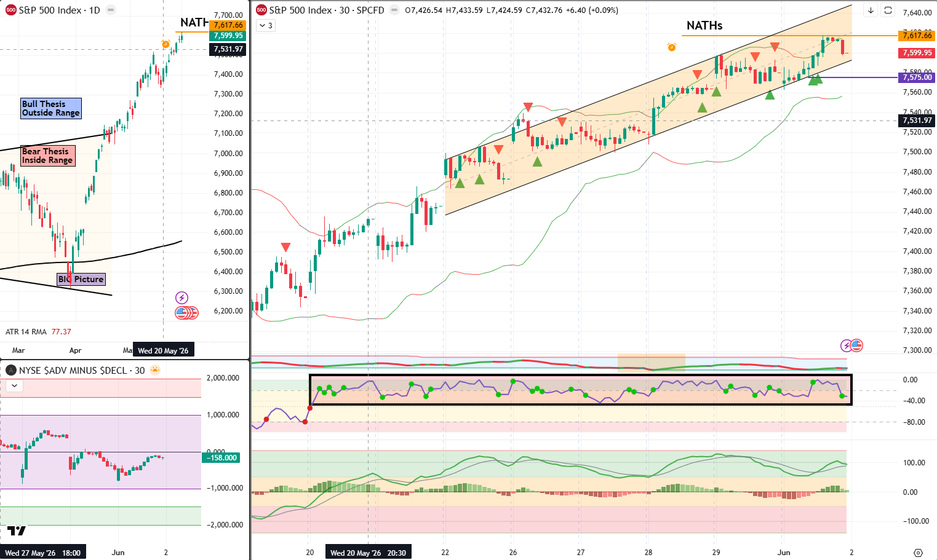Screen dimensions: 937x560
Task: Open chart settings via the hexagon gear icon
Action: 918,553
